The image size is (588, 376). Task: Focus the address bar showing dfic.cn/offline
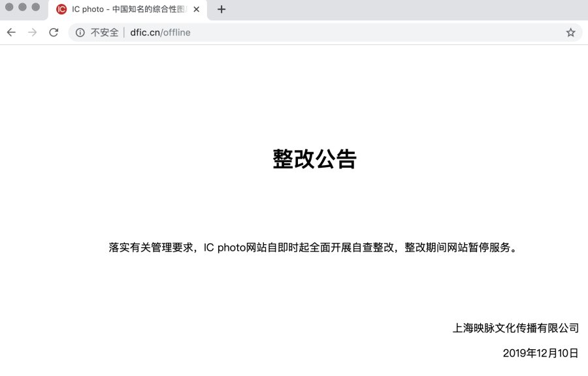(x=160, y=33)
